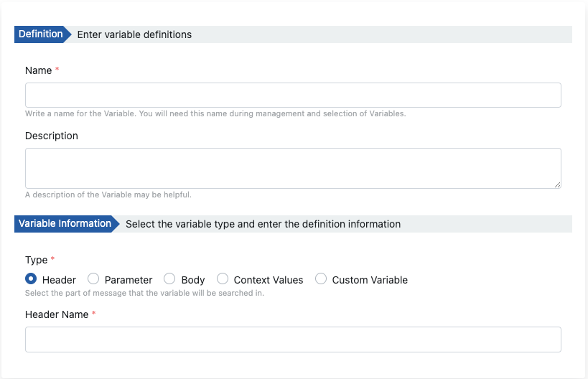Click the Description field label
588x379 pixels.
[52, 136]
